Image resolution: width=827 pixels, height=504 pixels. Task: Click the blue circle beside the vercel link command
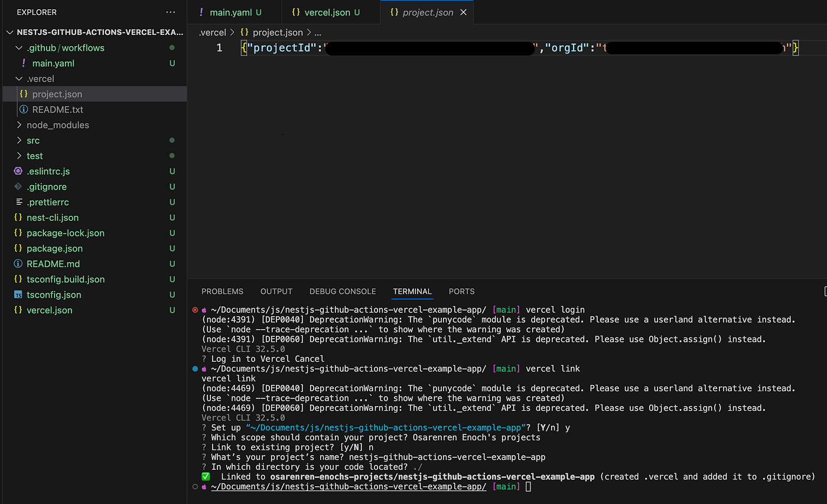[x=196, y=369]
